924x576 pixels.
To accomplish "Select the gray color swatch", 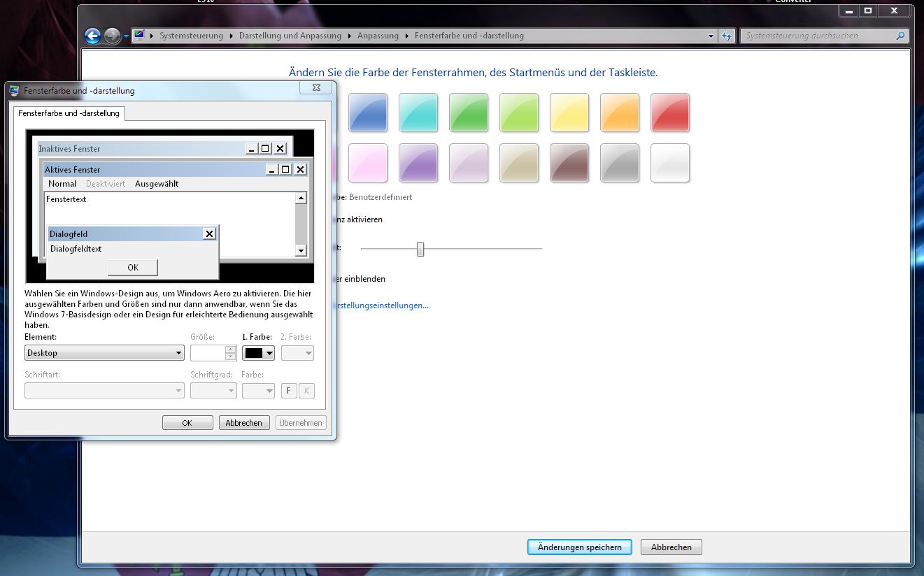I will 620,163.
